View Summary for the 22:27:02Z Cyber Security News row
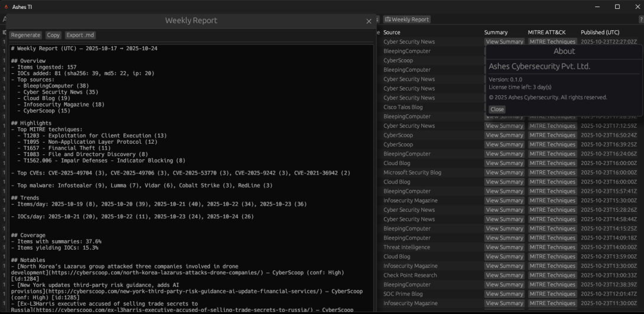This screenshot has width=644, height=314. coord(504,42)
